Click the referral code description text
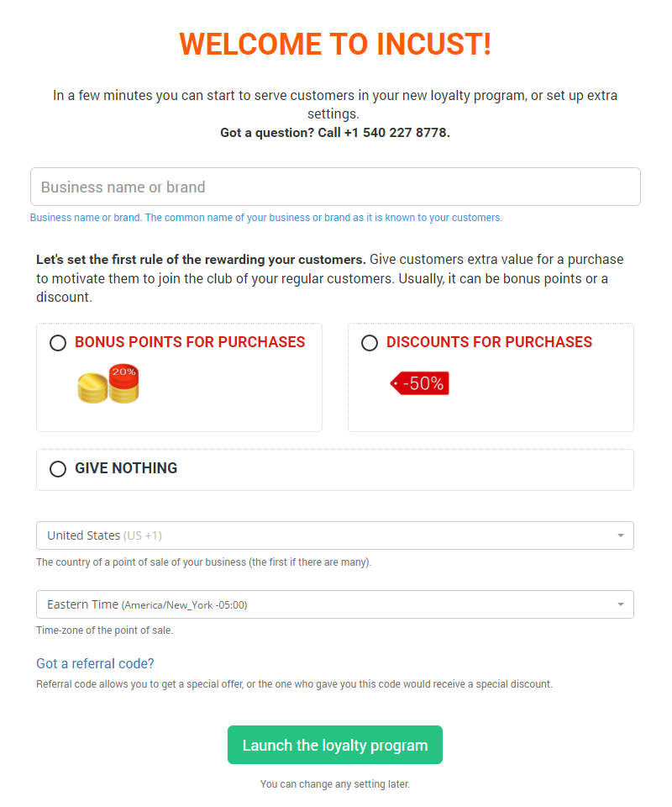This screenshot has width=672, height=807. pos(294,684)
